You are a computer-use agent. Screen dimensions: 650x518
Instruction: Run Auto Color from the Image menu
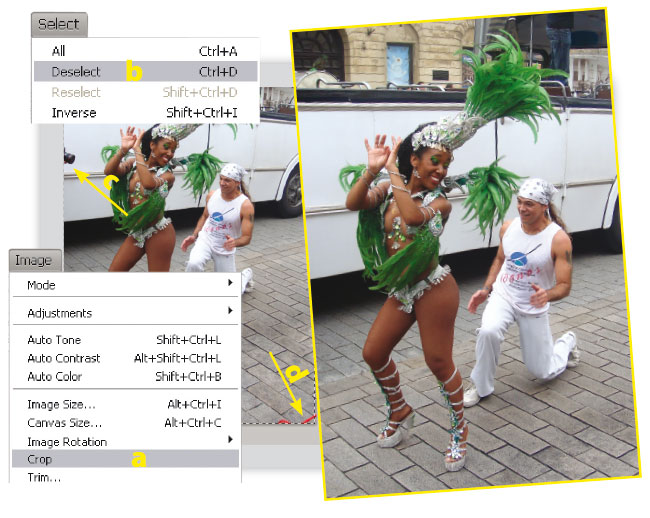click(54, 376)
